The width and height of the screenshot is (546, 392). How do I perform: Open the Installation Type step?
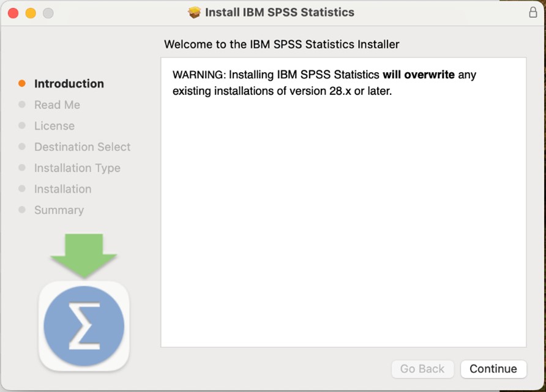point(77,168)
